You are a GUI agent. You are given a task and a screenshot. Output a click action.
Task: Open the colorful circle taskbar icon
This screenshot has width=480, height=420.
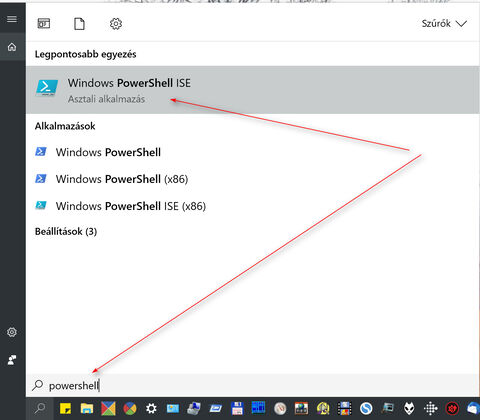coord(130,408)
